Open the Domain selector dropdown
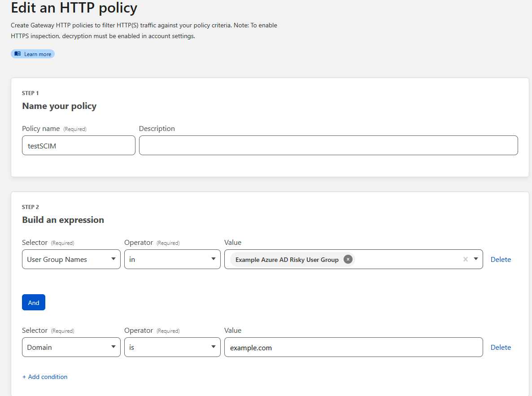Image resolution: width=532 pixels, height=396 pixels. (71, 347)
